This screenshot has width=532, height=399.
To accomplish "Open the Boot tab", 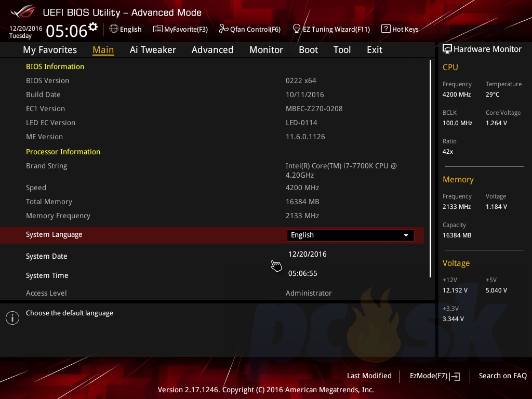I will (309, 50).
